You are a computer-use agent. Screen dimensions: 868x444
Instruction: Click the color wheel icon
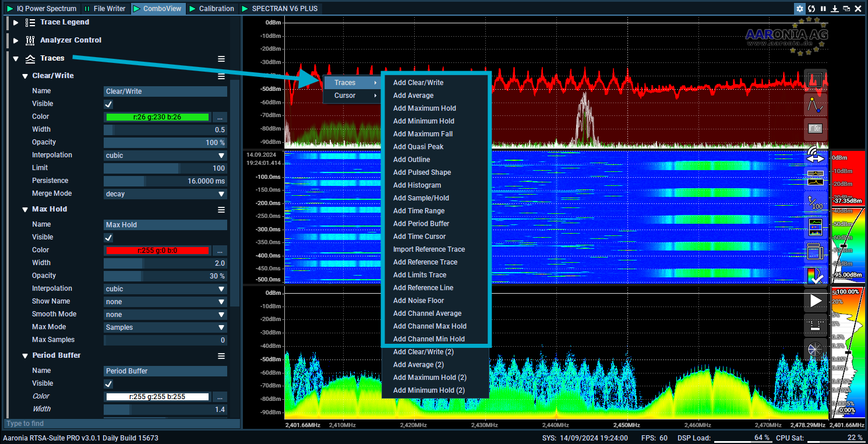(816, 349)
